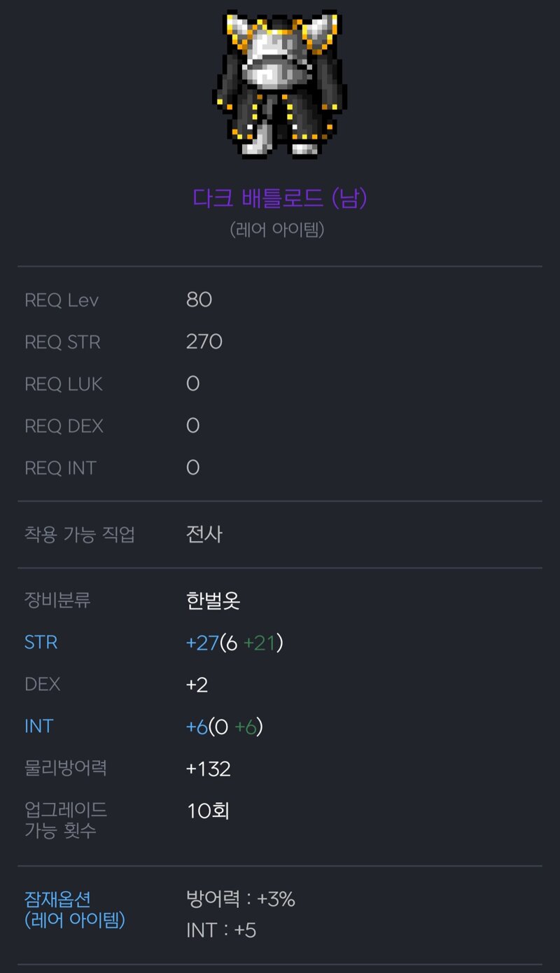
Task: Select the DEX +2 value
Action: [x=197, y=685]
